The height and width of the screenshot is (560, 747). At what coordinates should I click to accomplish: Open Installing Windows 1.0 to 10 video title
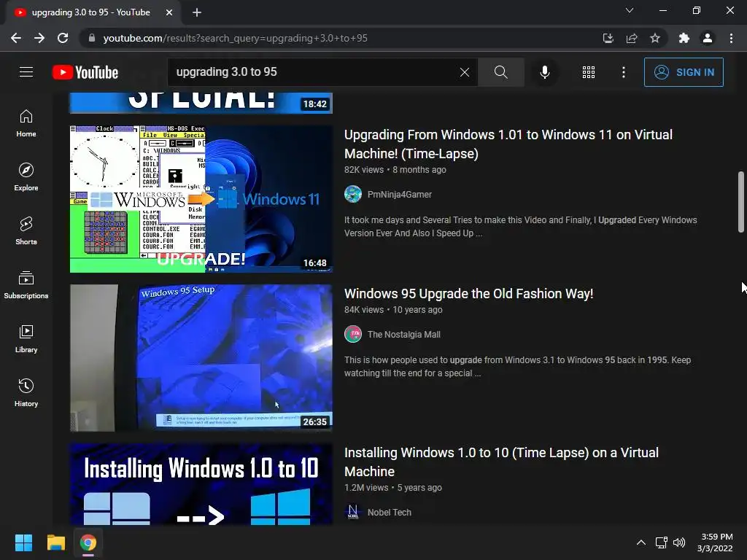pos(501,462)
